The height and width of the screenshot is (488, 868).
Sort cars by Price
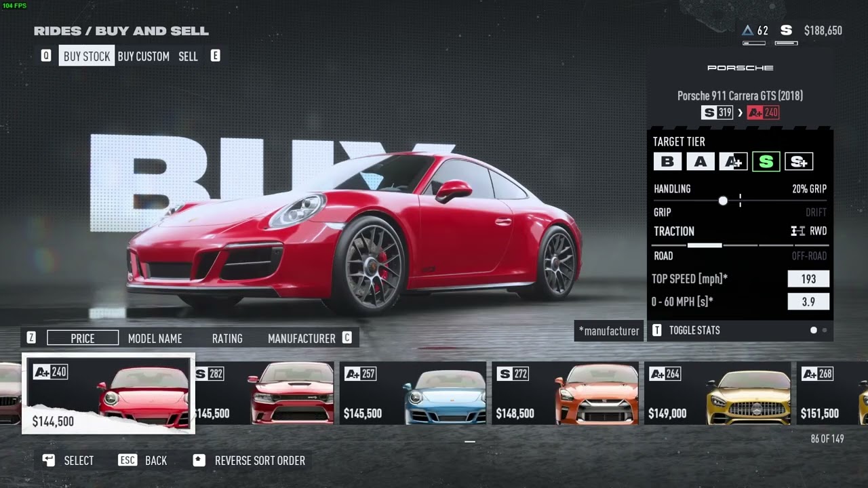(x=83, y=338)
